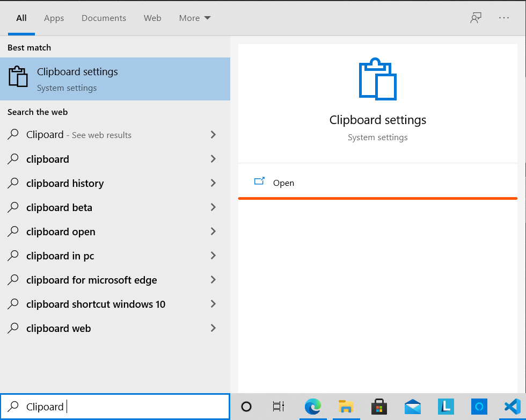Switch to the Documents tab
Image resolution: width=526 pixels, height=420 pixels.
(x=104, y=18)
